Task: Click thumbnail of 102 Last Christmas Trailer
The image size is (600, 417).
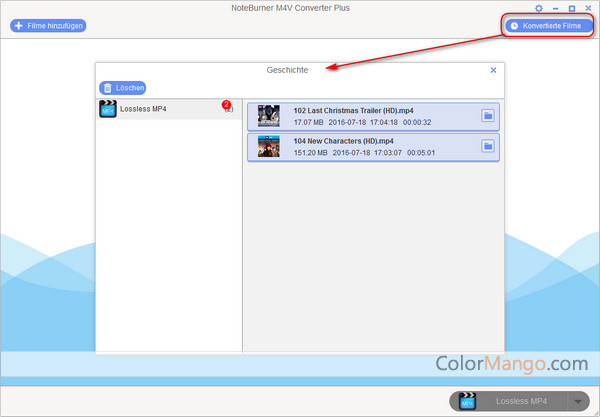Action: [x=269, y=116]
